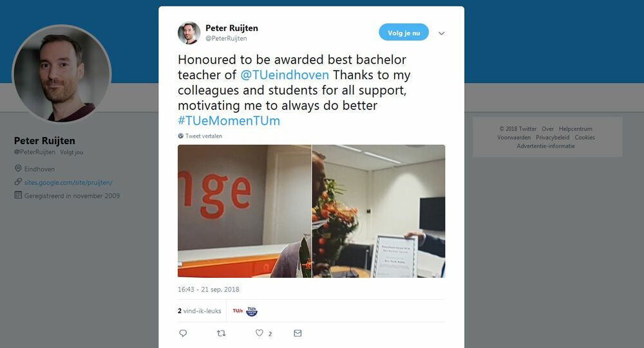The image size is (644, 348).
Task: Send tweet via direct message envelope icon
Action: [x=298, y=333]
